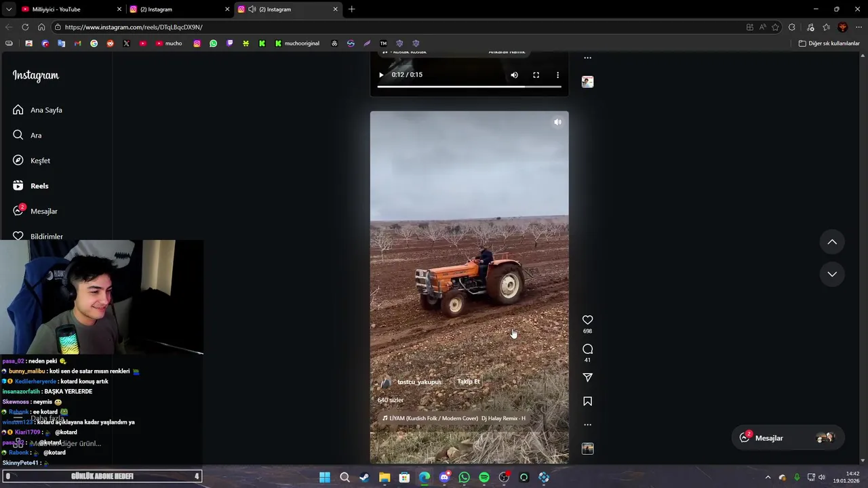Open the poster avatar beside the upper reel
Image resolution: width=868 pixels, height=488 pixels.
587,82
